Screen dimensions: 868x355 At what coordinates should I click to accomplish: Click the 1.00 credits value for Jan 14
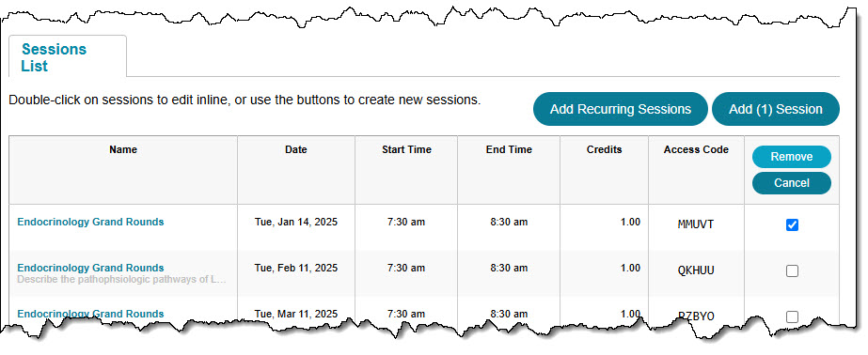630,222
